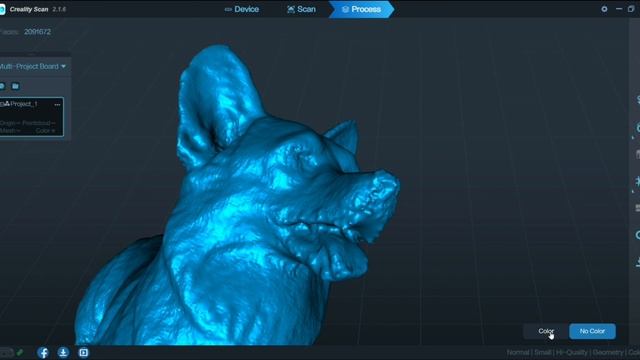
Task: Click the green check status icon
Action: 20,352
